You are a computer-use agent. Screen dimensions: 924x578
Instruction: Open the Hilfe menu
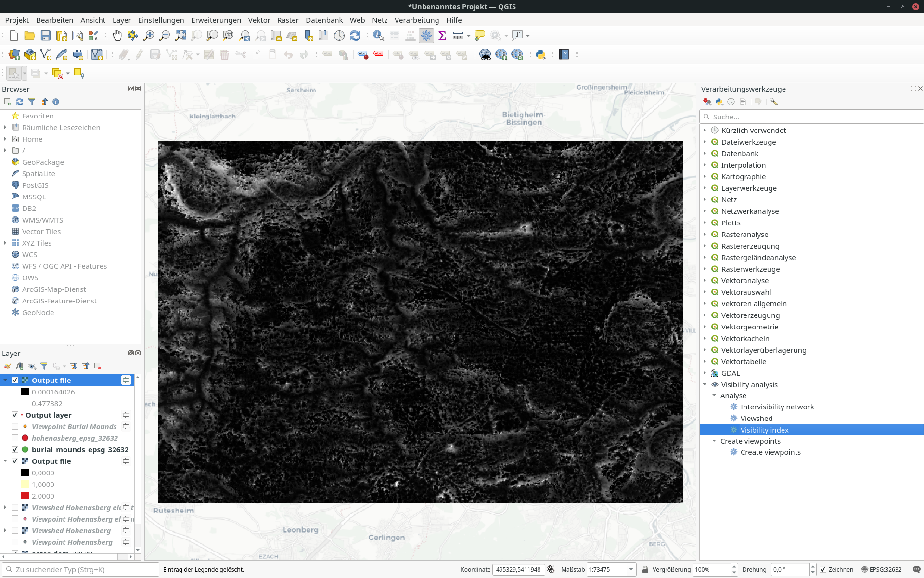[454, 20]
